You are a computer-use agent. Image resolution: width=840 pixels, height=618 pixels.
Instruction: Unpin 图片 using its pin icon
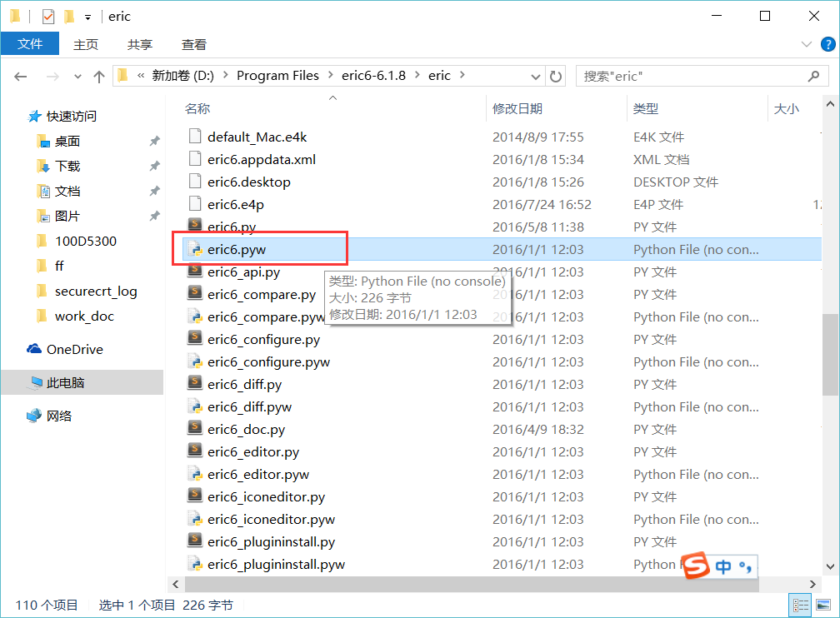(x=154, y=216)
